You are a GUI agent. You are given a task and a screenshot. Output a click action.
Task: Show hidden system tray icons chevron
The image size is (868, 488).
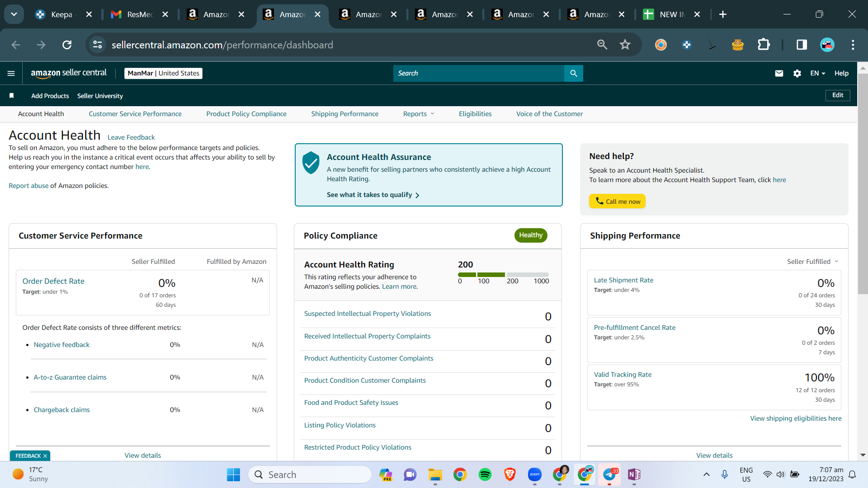707,474
